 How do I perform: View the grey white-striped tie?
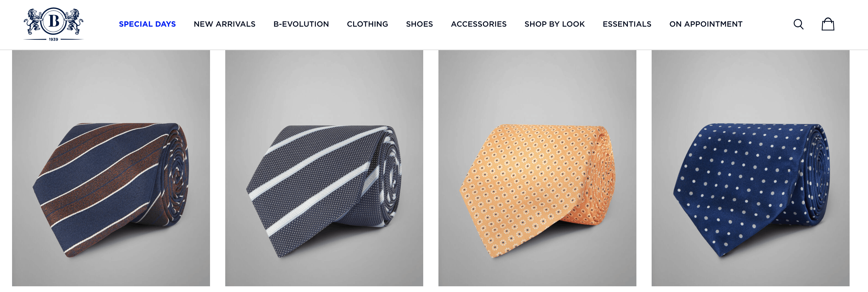[x=324, y=169]
